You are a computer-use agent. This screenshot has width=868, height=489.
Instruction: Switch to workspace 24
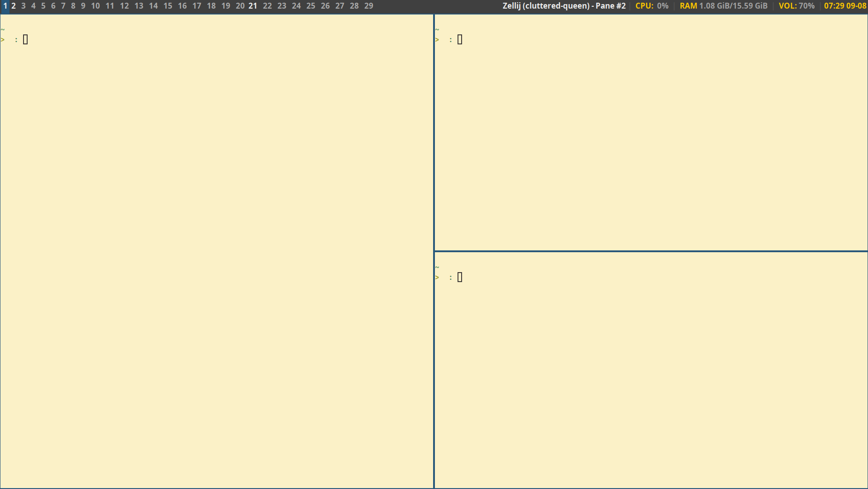pos(296,6)
